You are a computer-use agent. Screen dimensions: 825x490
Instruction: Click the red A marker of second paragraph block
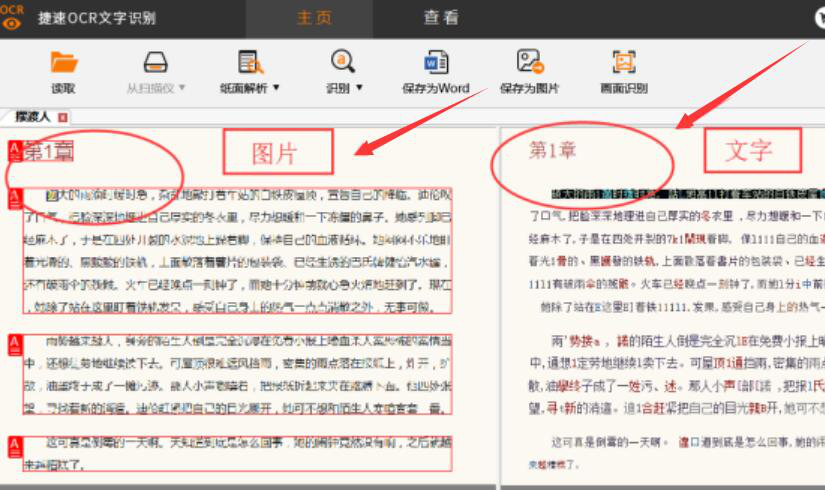15,345
